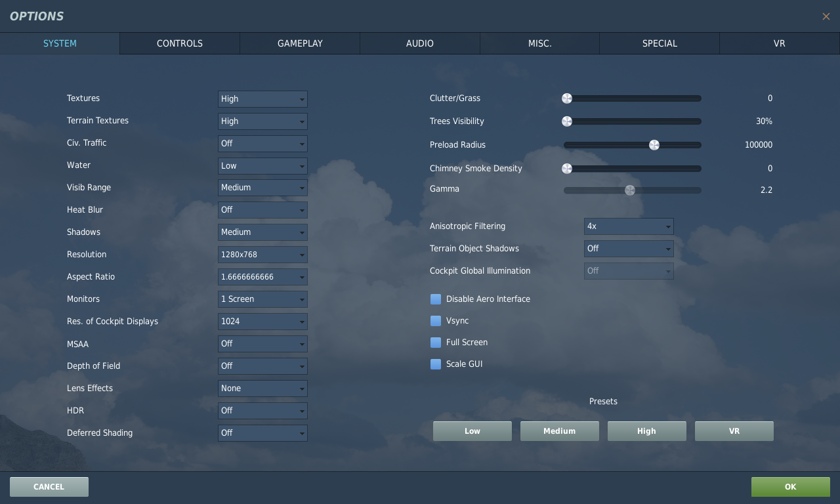The image size is (840, 504).
Task: Click the Trees Visibility slider knob
Action: pos(567,121)
